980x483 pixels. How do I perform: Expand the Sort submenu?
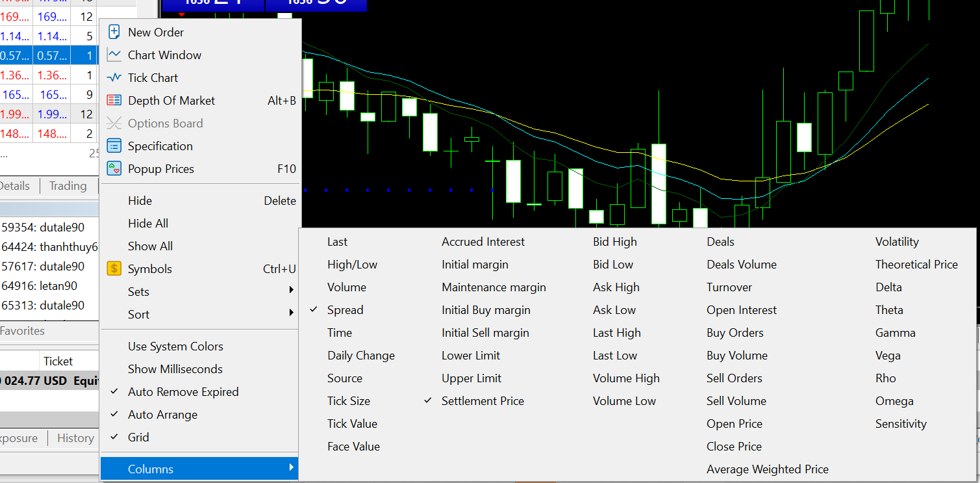(x=138, y=314)
